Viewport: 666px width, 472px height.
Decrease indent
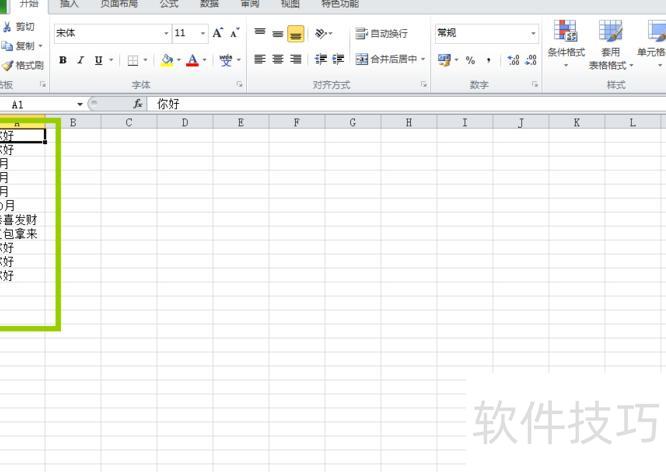point(321,59)
